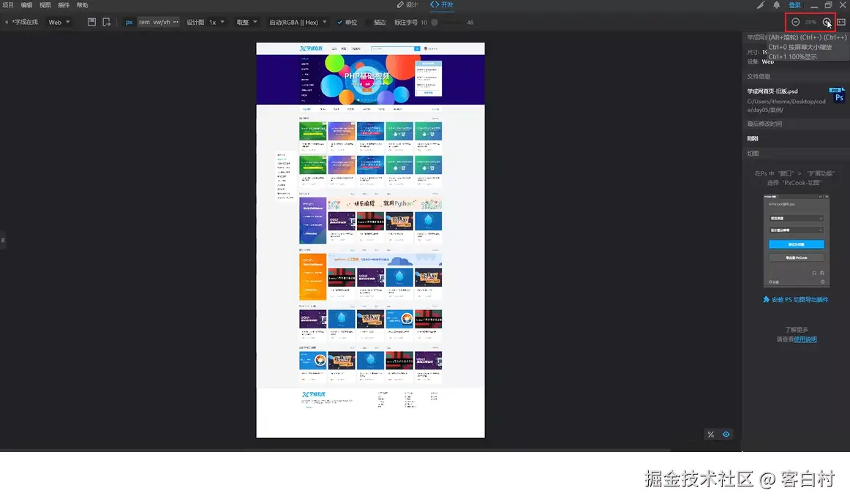Open the 视图 menu
The height and width of the screenshot is (504, 850).
(x=45, y=5)
